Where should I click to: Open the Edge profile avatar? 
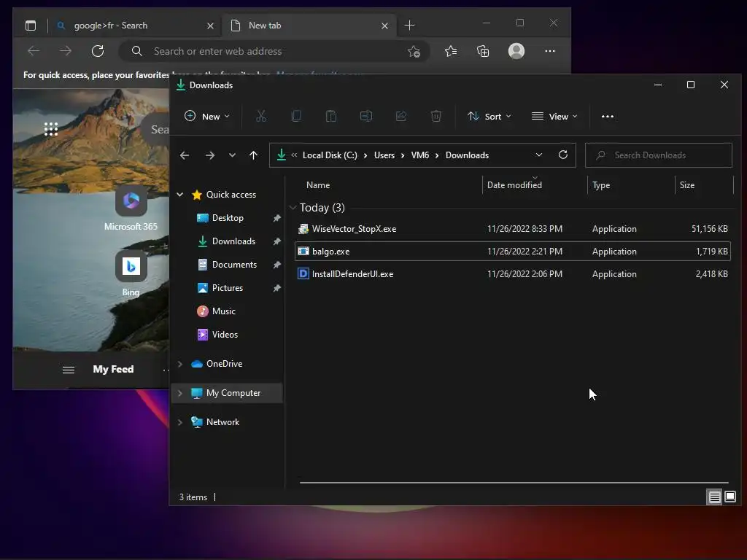[516, 51]
